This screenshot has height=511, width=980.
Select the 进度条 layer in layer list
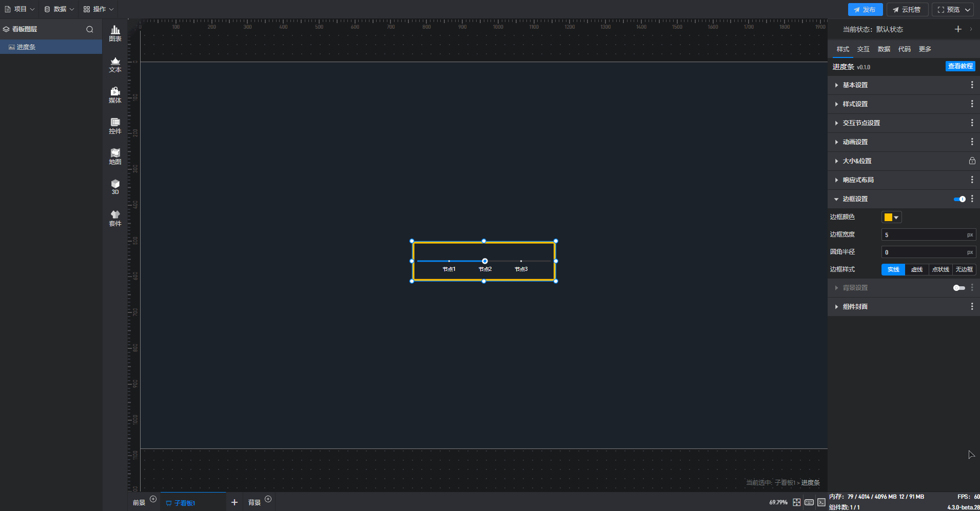pyautogui.click(x=51, y=47)
